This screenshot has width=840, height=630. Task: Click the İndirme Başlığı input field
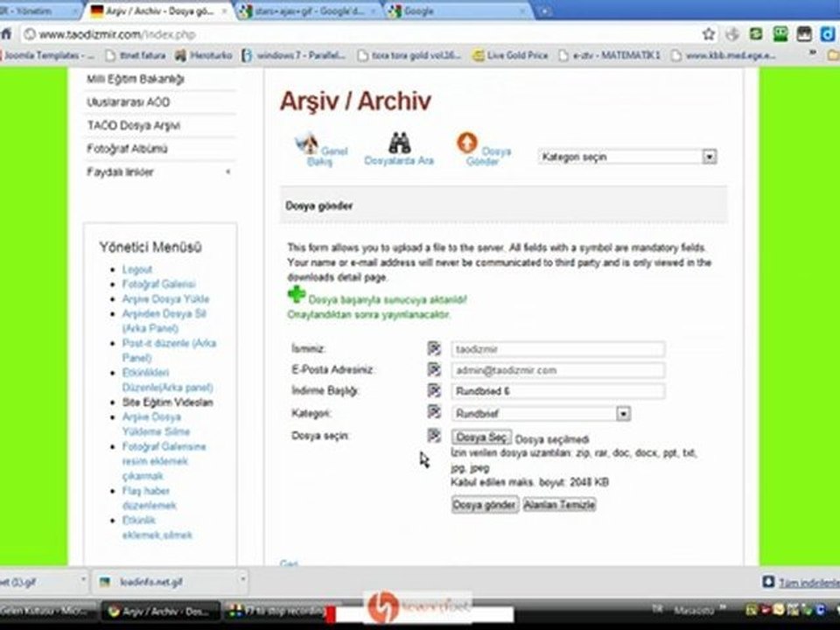pos(558,391)
